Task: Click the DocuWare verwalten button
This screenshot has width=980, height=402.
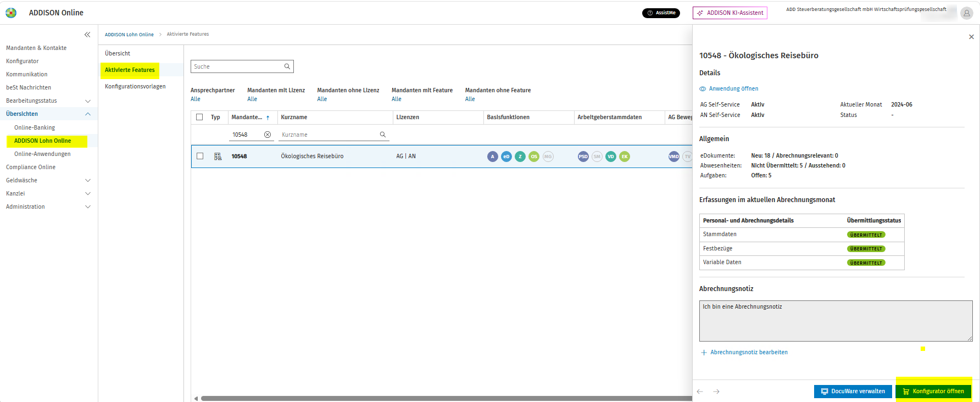Action: [853, 392]
